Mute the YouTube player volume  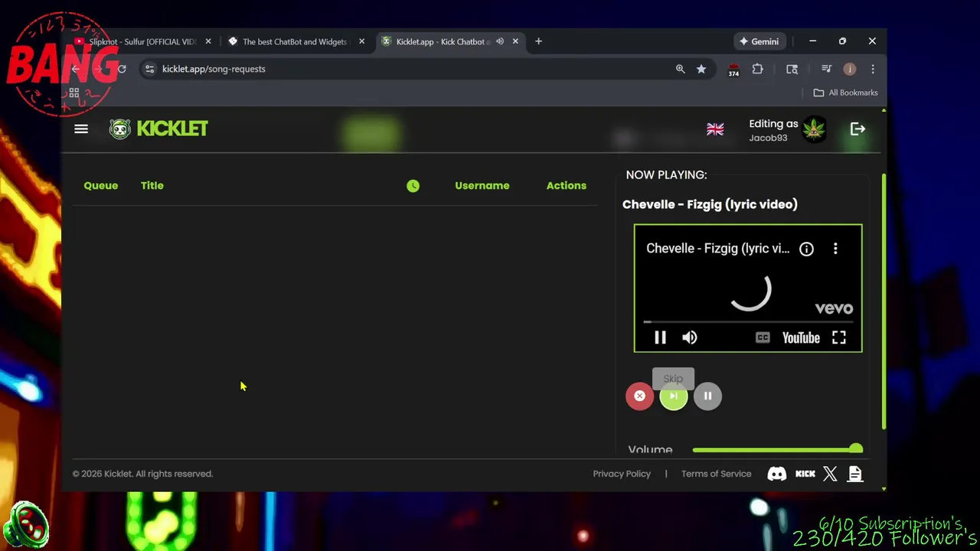pyautogui.click(x=690, y=337)
